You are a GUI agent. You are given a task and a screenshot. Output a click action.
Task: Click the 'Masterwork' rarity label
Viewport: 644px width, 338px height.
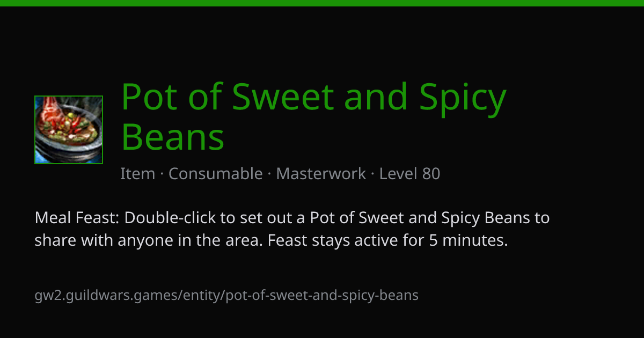pyautogui.click(x=321, y=174)
